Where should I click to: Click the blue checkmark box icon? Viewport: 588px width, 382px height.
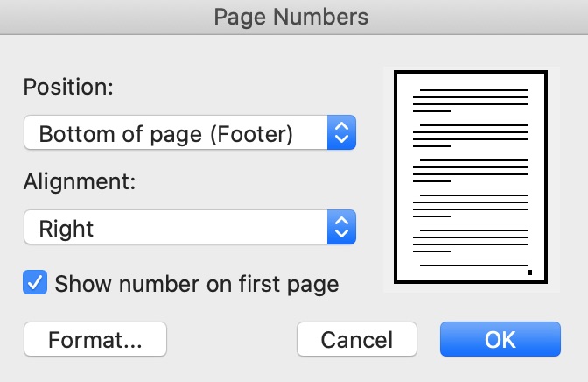[x=36, y=283]
